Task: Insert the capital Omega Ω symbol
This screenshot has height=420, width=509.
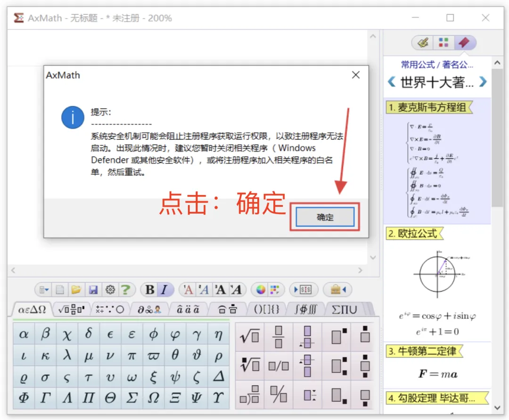Action: [153, 397]
